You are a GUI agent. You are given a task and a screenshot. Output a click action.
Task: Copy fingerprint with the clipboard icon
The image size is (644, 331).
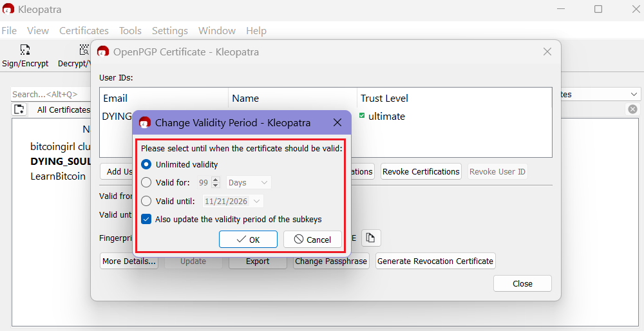(371, 238)
